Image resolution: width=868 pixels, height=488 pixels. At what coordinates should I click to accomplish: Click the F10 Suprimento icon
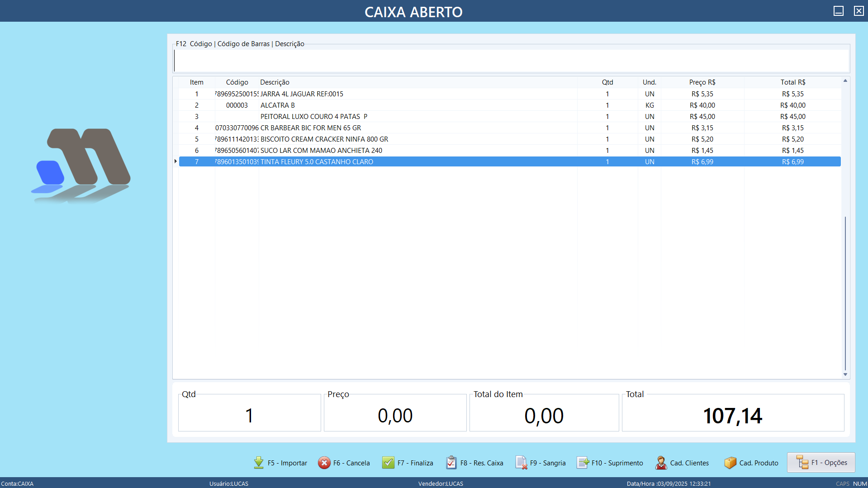tap(583, 463)
